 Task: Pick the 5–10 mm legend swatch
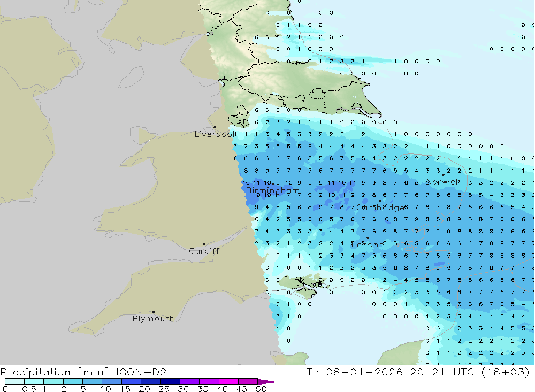click(x=93, y=381)
